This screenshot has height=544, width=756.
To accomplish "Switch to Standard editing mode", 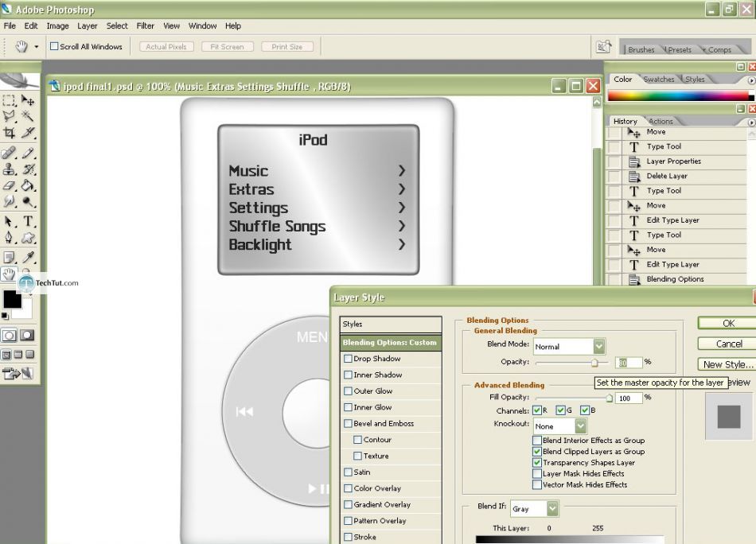I will 10,336.
